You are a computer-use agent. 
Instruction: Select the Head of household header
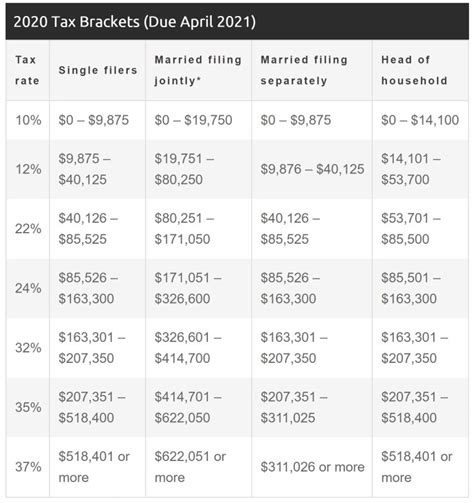(420, 70)
